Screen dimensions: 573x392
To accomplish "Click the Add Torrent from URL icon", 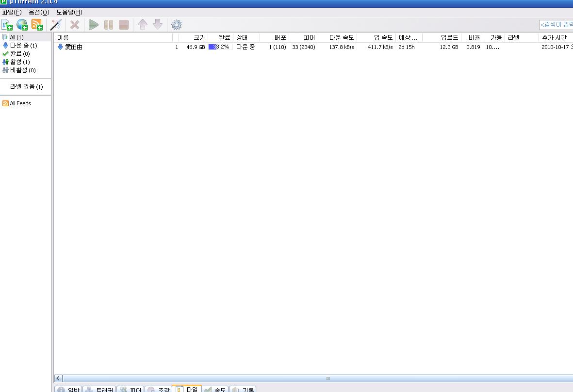I will [x=22, y=25].
